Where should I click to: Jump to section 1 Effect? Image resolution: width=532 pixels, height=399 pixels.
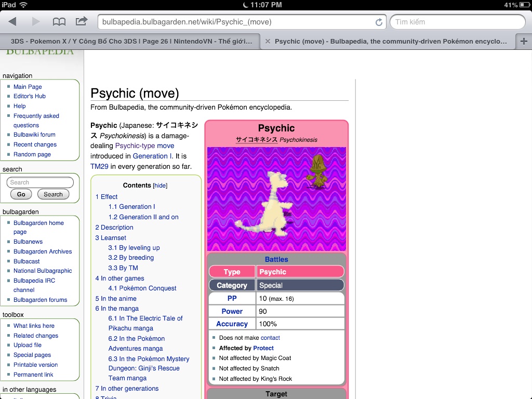coord(106,197)
